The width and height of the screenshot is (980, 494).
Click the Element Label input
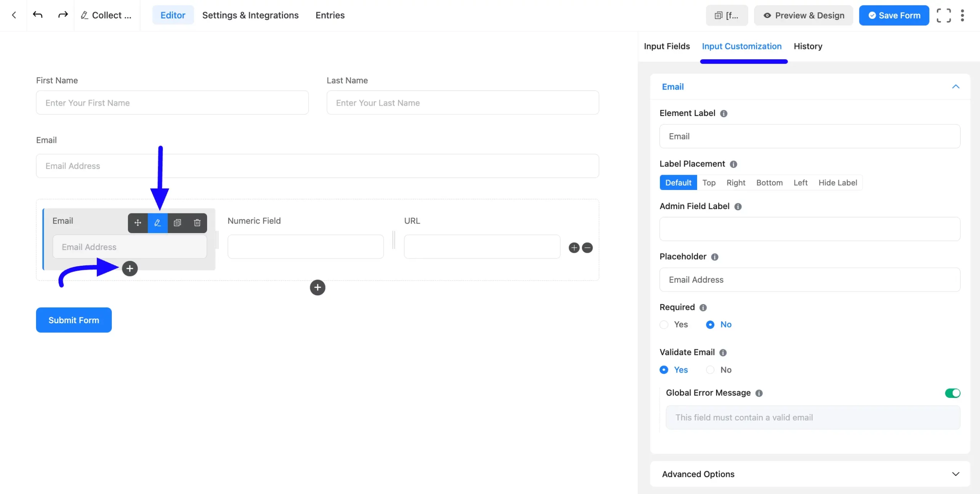[x=810, y=136]
